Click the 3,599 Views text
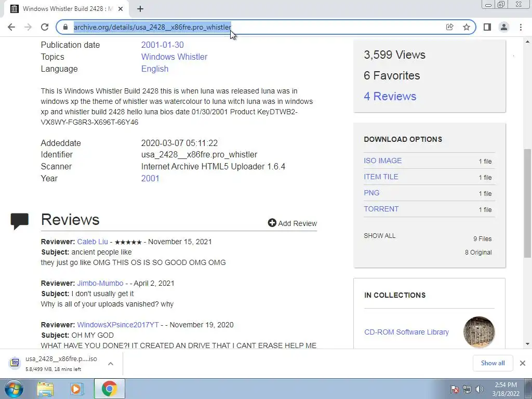 (395, 55)
